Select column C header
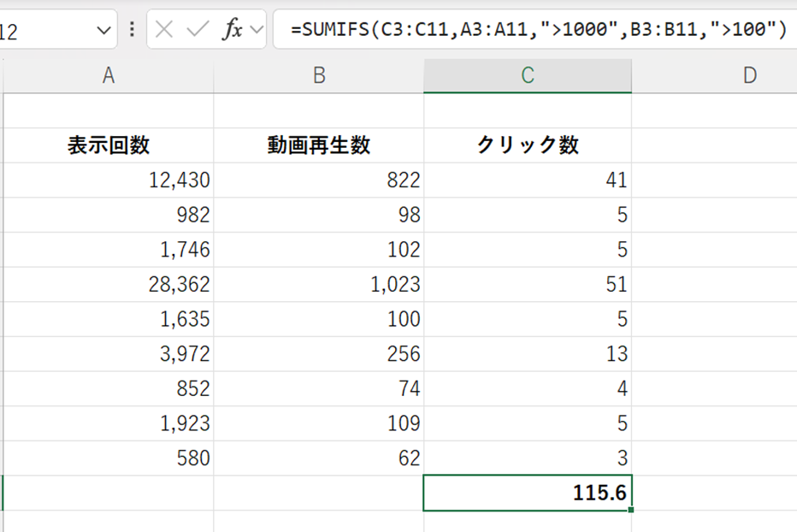Screen dimensions: 797x532 (x=528, y=76)
